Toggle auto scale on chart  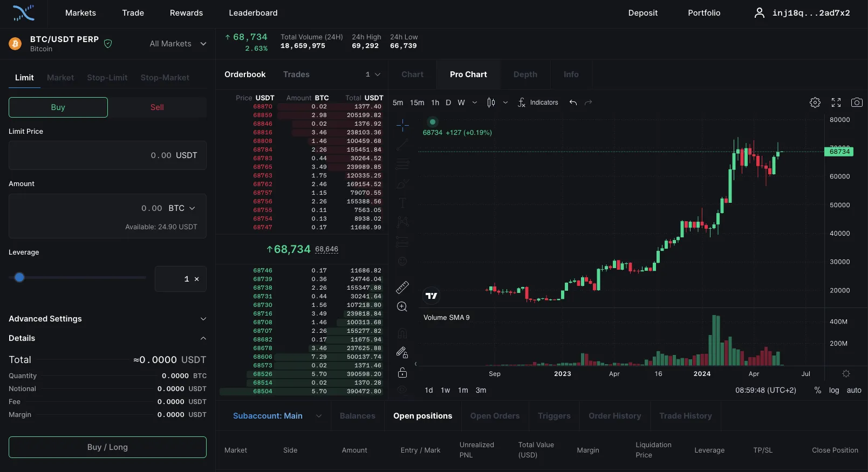click(853, 390)
